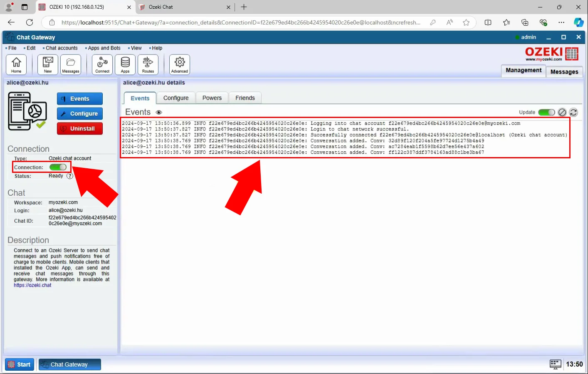Viewport: 588px width, 374px height.
Task: Select the OZEKI 10 browser tab
Action: [85, 7]
